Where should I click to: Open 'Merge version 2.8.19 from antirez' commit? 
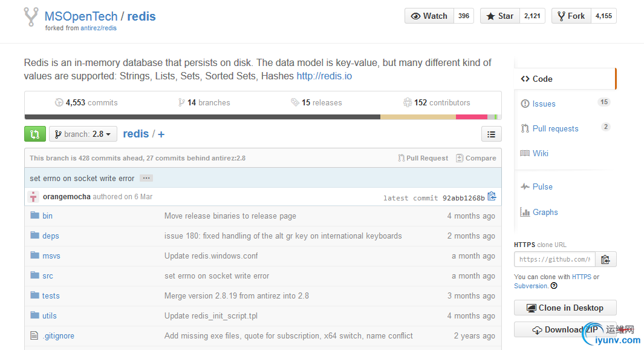(236, 296)
